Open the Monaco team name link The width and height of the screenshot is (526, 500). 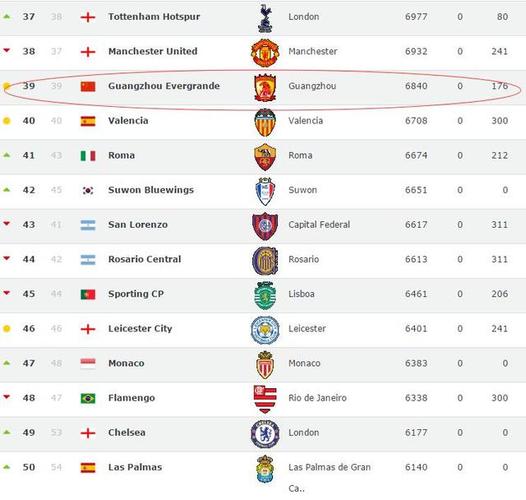point(126,363)
